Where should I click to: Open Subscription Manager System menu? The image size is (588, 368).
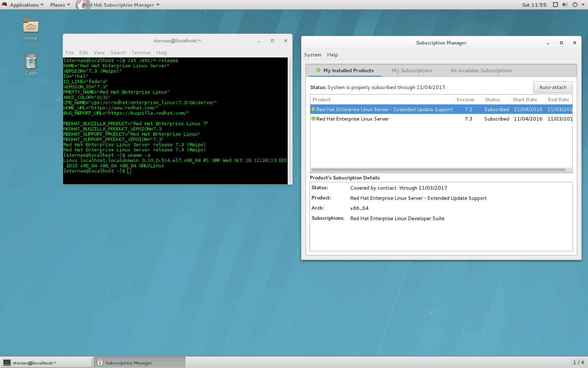[x=313, y=55]
